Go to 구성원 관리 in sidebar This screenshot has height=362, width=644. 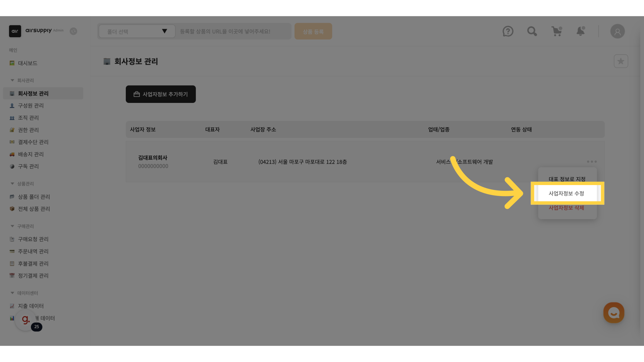(31, 106)
